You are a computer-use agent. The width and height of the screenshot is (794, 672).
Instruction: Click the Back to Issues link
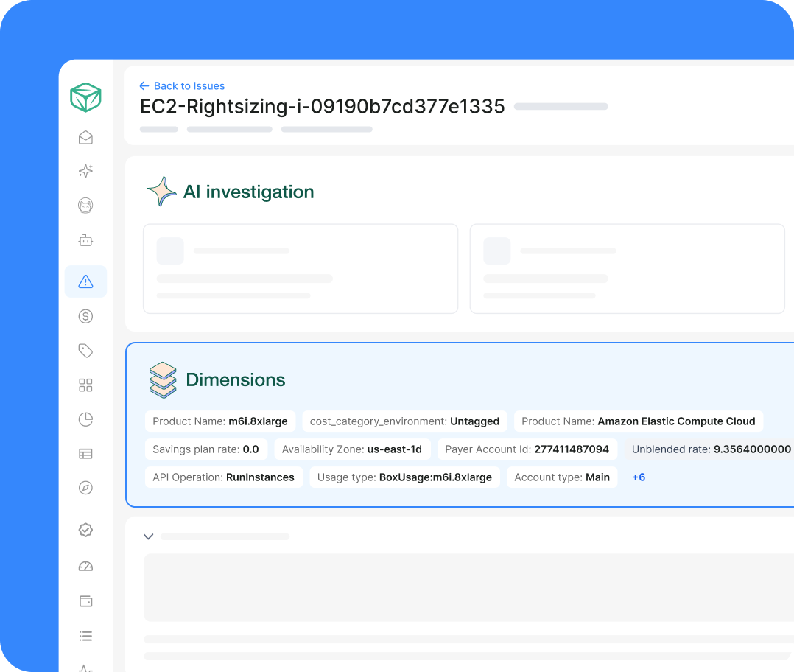click(182, 86)
